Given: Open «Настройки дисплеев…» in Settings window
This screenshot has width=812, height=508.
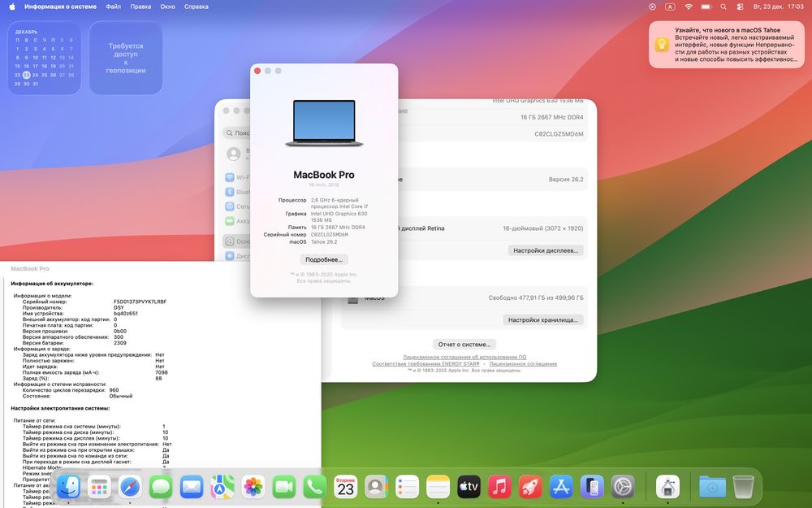Looking at the screenshot, I should click(x=546, y=250).
